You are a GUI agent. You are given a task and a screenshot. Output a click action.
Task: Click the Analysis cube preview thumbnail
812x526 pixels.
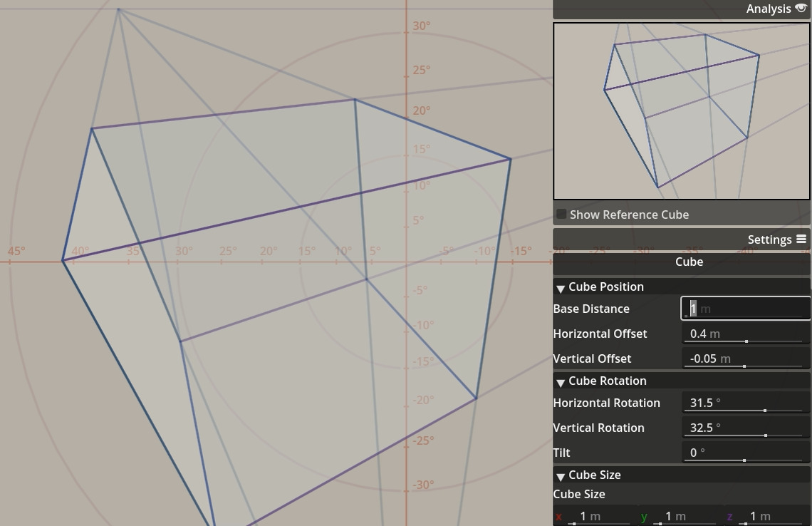682,111
